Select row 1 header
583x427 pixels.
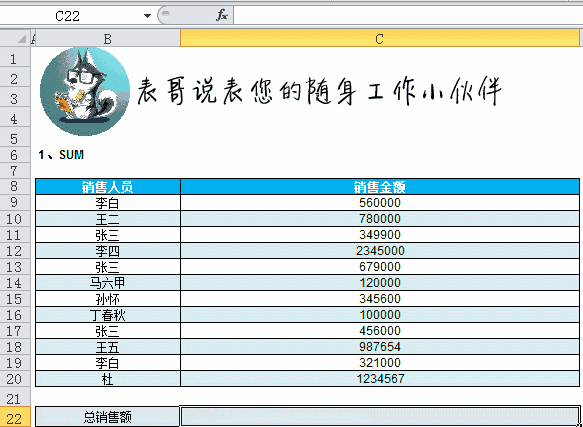pos(14,57)
